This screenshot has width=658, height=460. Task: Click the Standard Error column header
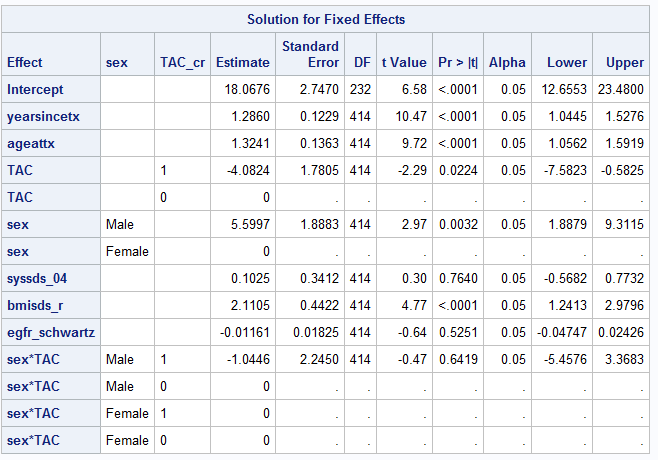point(310,54)
